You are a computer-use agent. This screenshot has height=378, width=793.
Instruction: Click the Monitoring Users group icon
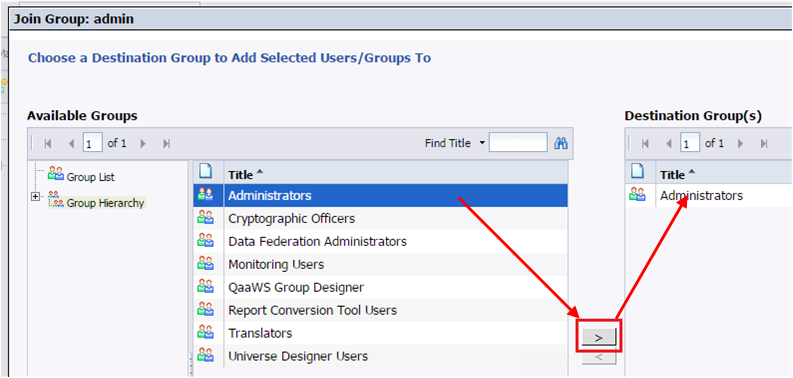tap(205, 264)
